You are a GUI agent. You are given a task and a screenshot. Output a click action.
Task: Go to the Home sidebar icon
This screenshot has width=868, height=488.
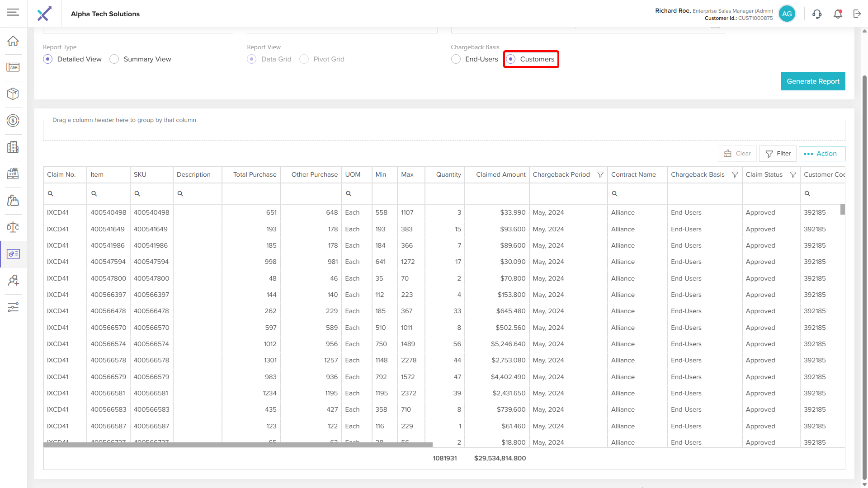[x=13, y=41]
